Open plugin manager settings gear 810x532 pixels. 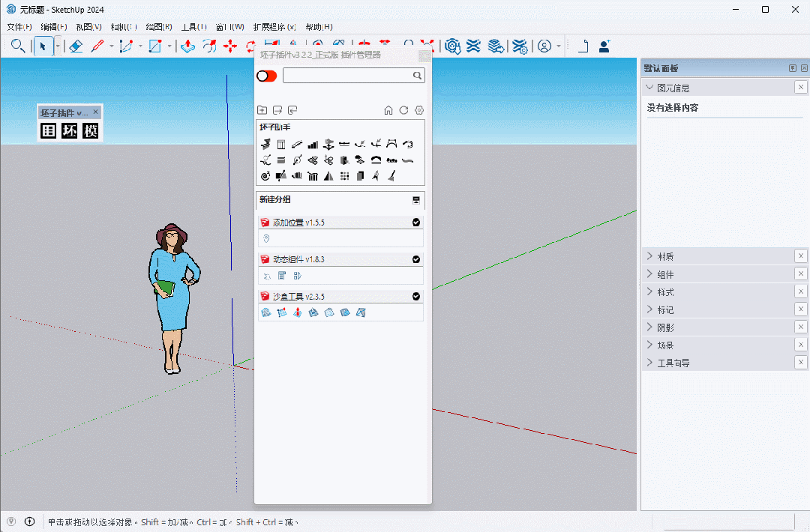coord(419,110)
